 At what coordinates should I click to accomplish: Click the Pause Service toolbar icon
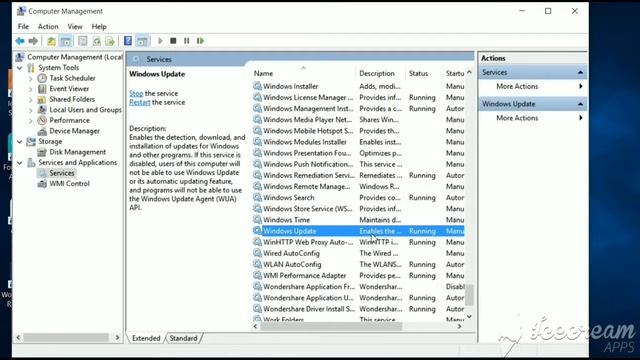pos(187,41)
